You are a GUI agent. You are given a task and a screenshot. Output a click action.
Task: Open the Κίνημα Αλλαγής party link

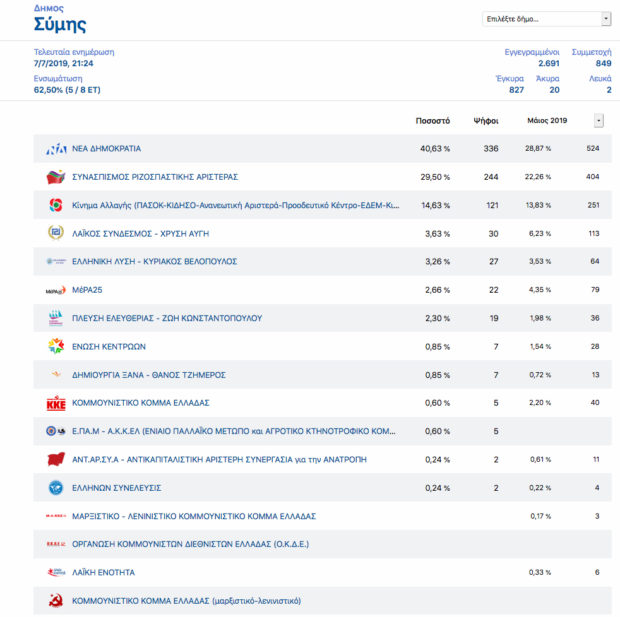(236, 205)
